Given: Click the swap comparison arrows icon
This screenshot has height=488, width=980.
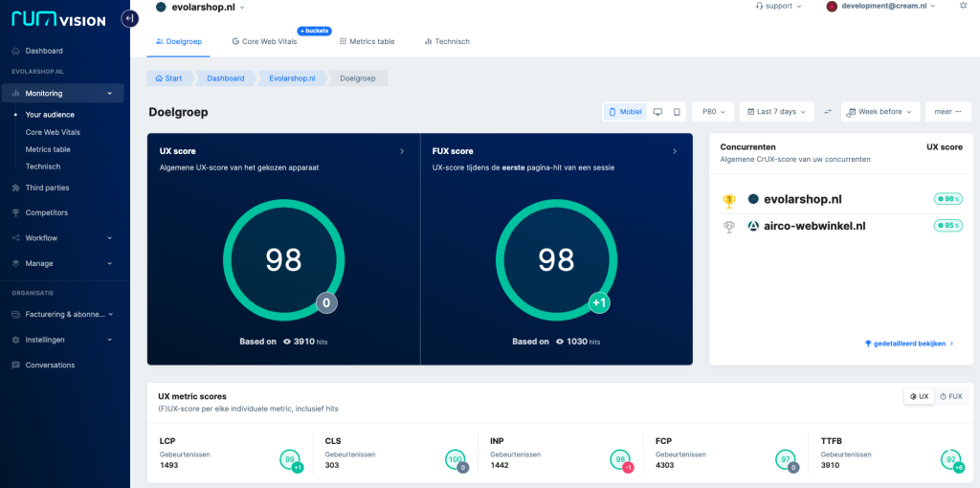Looking at the screenshot, I should [828, 112].
